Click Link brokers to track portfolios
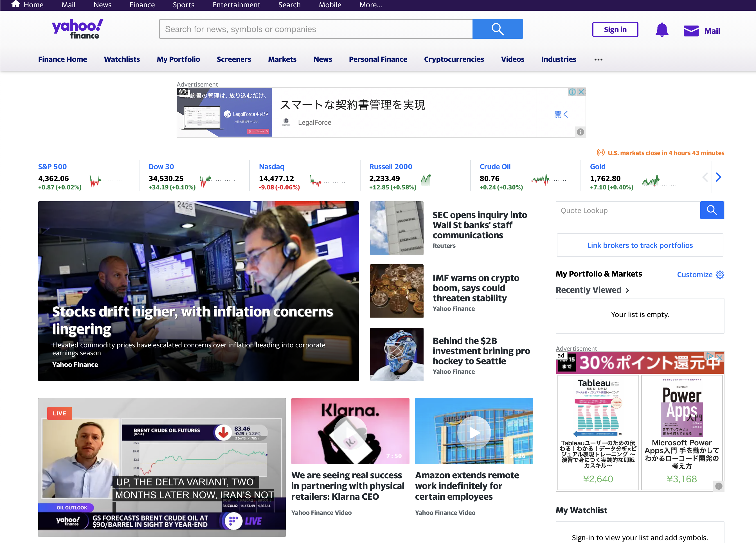This screenshot has height=543, width=756. point(640,245)
